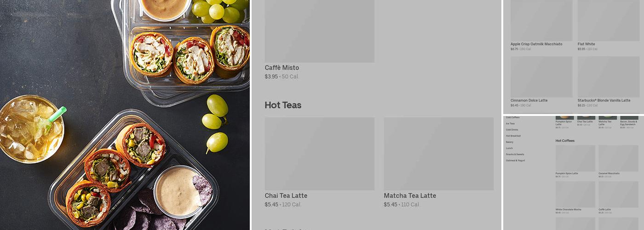This screenshot has width=644, height=230.
Task: Jump to the Cold Drinks category
Action: pos(512,130)
